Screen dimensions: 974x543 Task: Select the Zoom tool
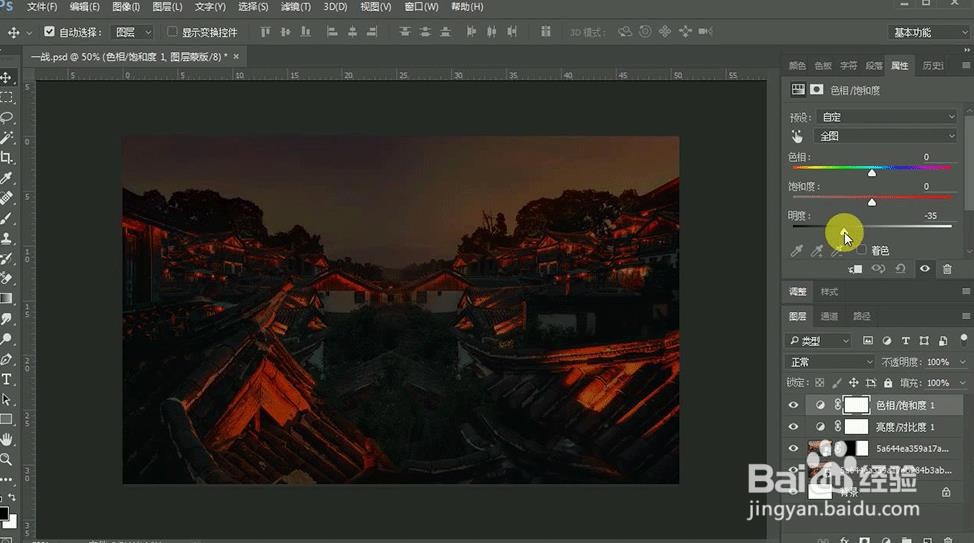(x=6, y=460)
